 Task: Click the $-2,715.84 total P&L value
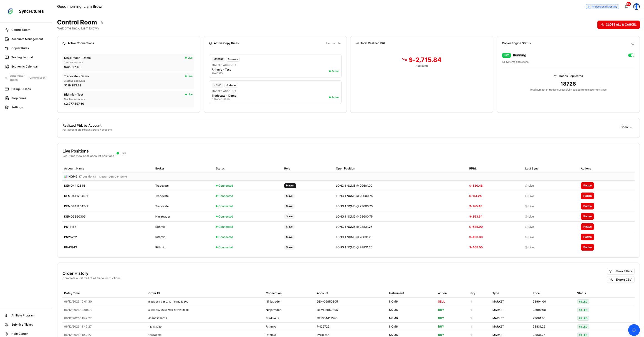pos(425,60)
